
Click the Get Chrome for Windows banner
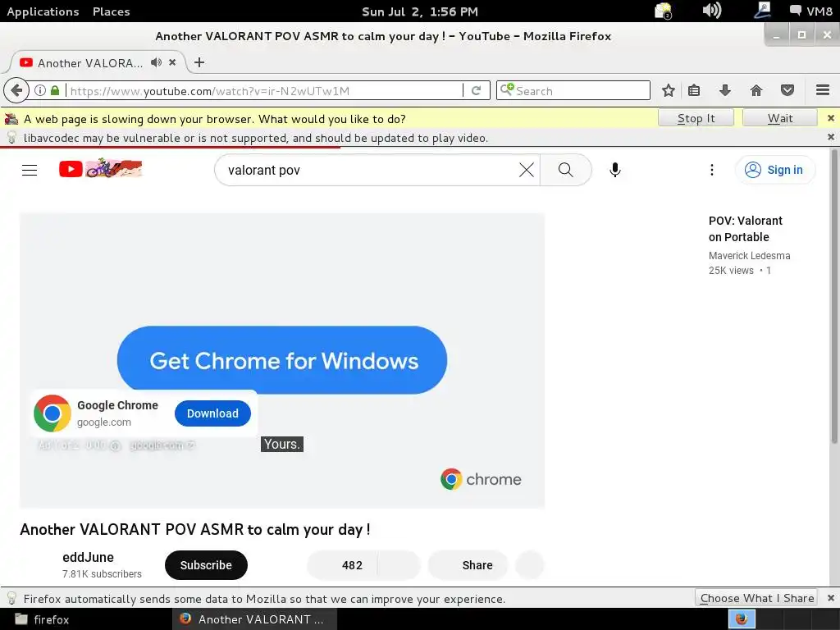coord(282,360)
